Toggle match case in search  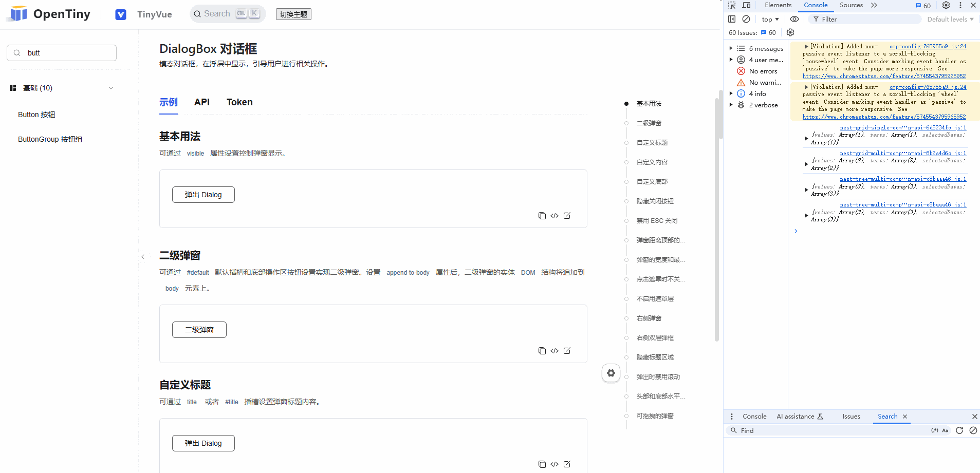click(945, 430)
